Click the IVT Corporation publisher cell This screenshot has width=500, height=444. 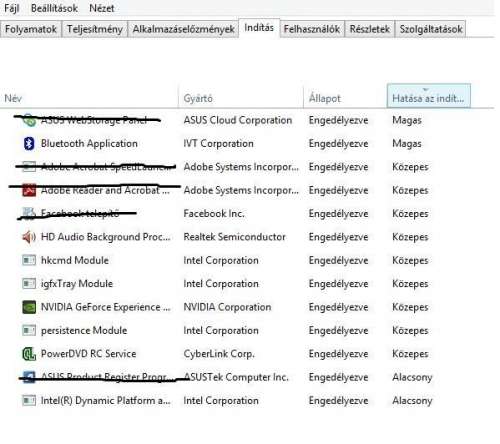pyautogui.click(x=218, y=144)
